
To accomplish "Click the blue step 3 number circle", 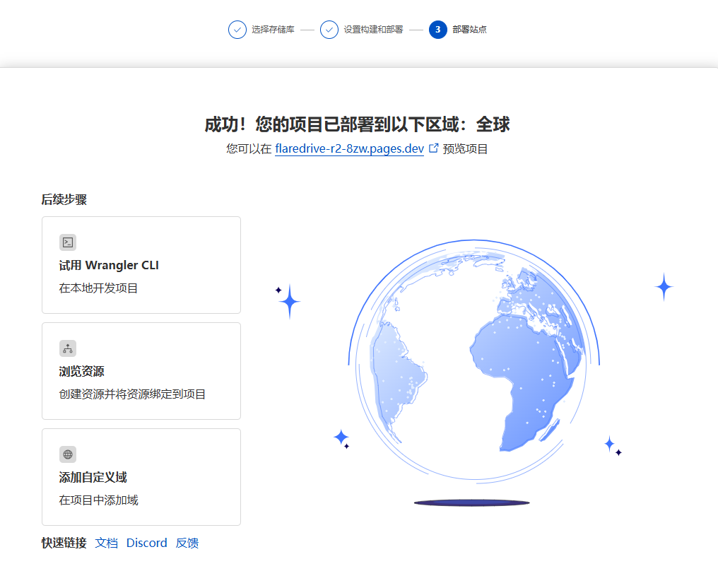I will click(438, 30).
